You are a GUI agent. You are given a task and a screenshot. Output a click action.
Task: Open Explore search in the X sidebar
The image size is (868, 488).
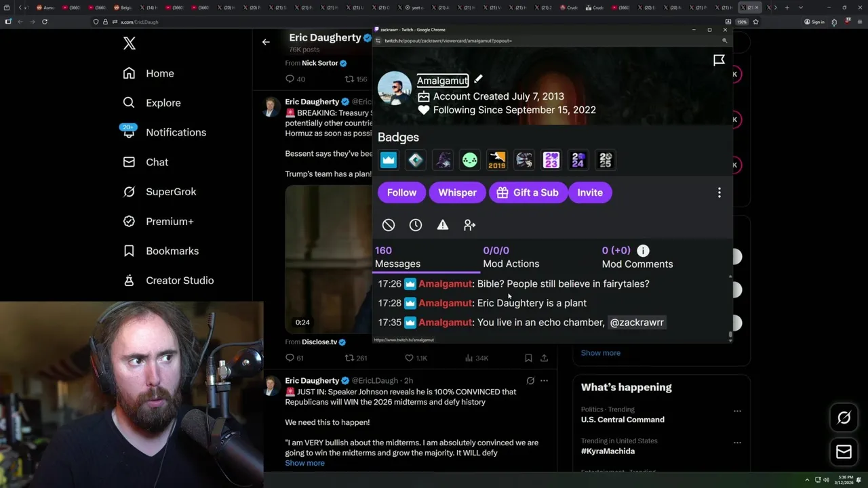click(x=152, y=103)
